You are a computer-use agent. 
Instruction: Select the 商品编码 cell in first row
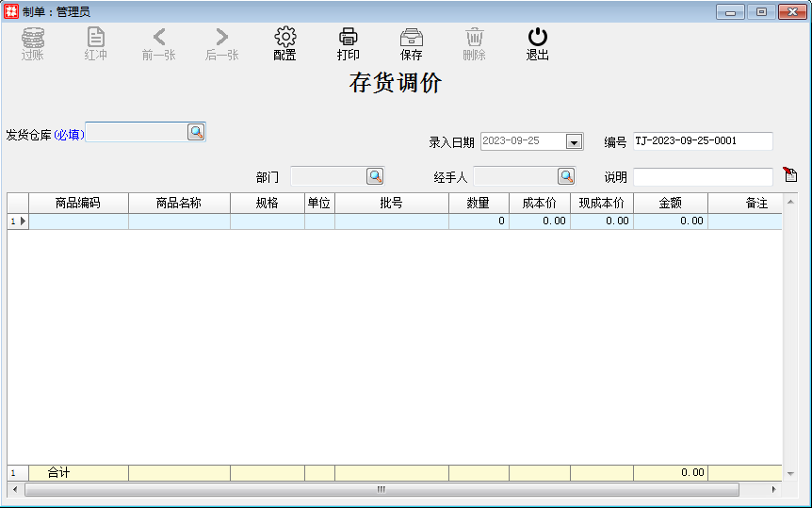[78, 221]
